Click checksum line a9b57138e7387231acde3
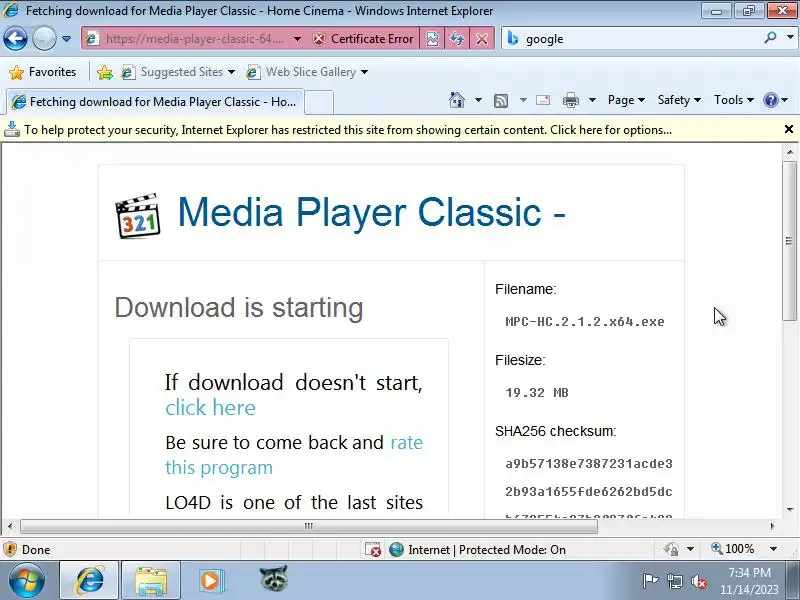Image resolution: width=800 pixels, height=600 pixels. (x=589, y=463)
